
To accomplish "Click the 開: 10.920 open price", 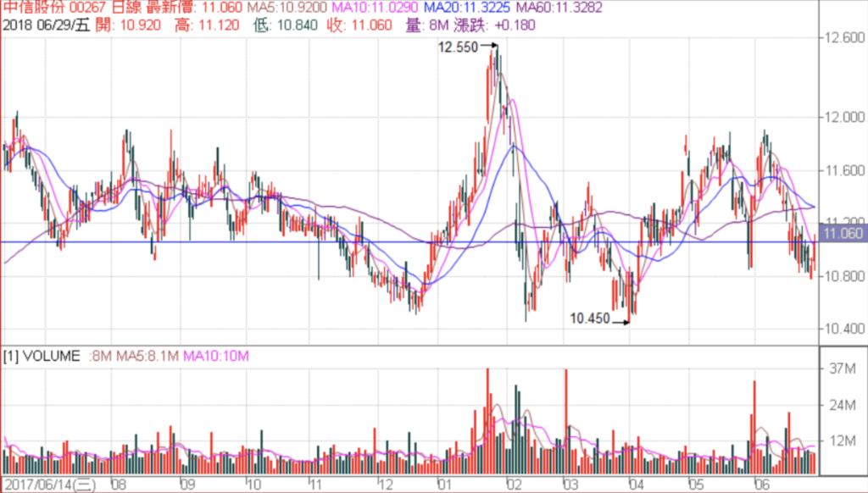I will tap(128, 25).
